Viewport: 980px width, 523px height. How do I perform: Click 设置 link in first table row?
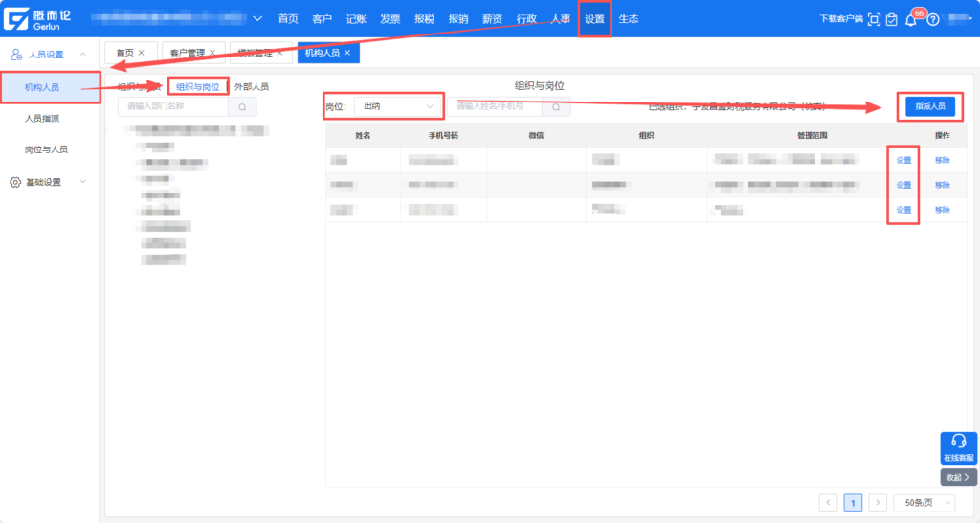(903, 160)
